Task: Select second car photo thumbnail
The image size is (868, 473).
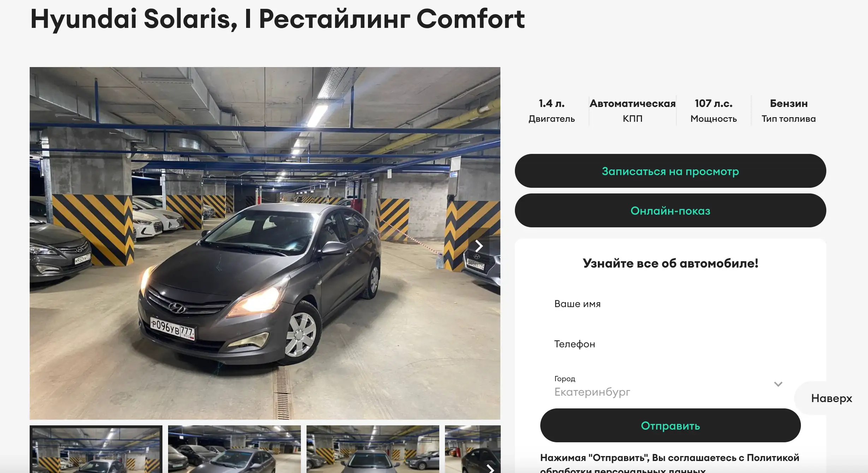Action: click(234, 449)
